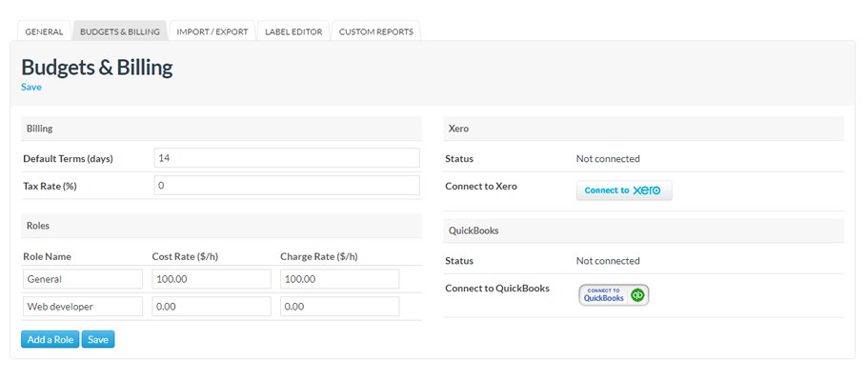Edit the General role name field
868x381 pixels.
click(x=83, y=279)
